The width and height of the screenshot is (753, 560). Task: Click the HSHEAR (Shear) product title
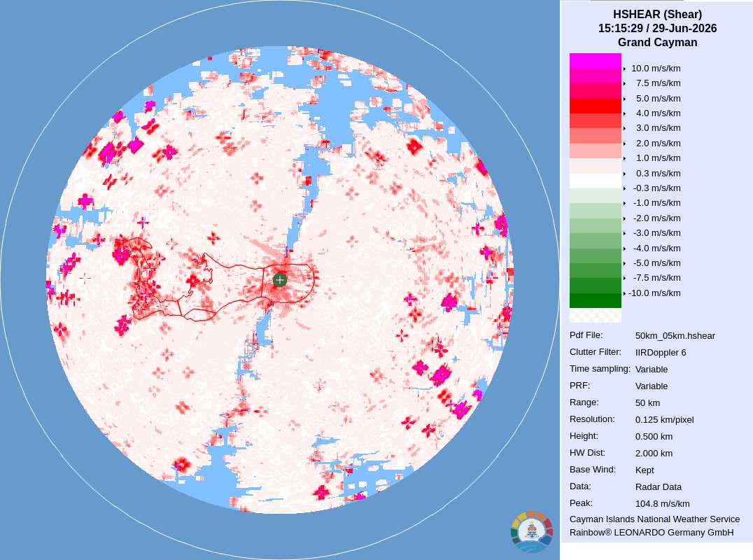pyautogui.click(x=657, y=15)
